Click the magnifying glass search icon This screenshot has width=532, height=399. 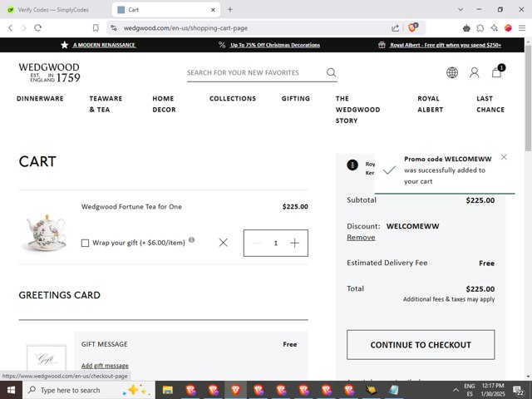point(331,72)
